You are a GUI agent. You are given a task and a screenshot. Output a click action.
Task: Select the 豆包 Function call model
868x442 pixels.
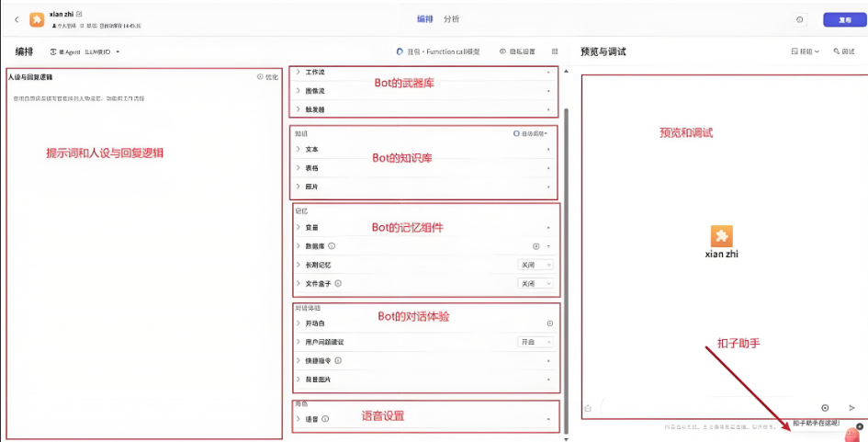(x=438, y=51)
